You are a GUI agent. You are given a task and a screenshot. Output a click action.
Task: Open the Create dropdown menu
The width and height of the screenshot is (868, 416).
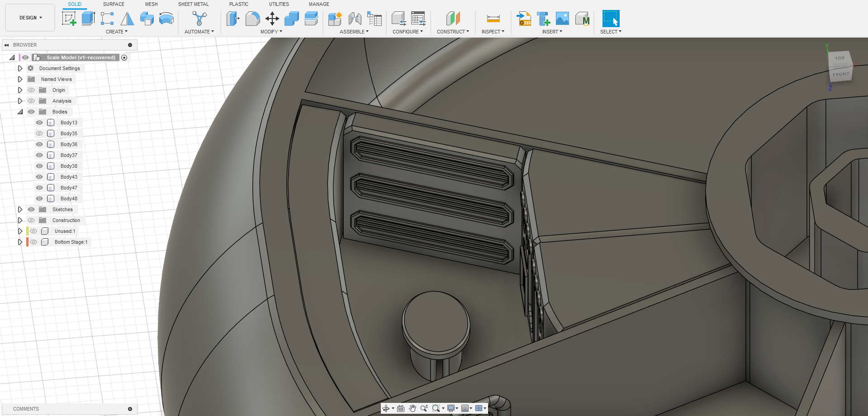point(117,32)
